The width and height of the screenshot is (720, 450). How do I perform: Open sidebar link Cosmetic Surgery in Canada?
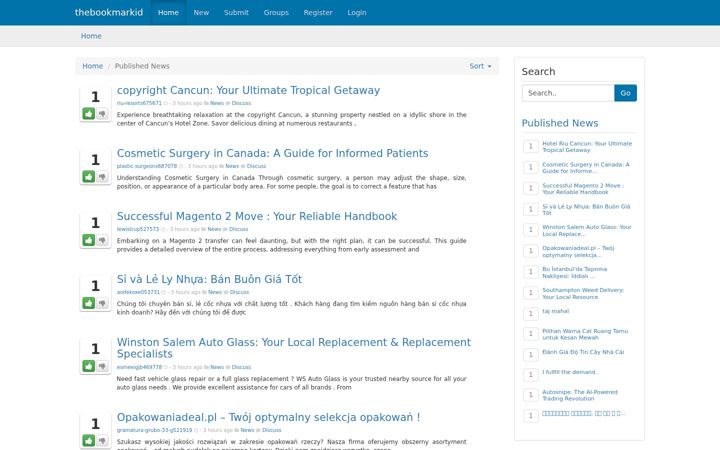[586, 168]
